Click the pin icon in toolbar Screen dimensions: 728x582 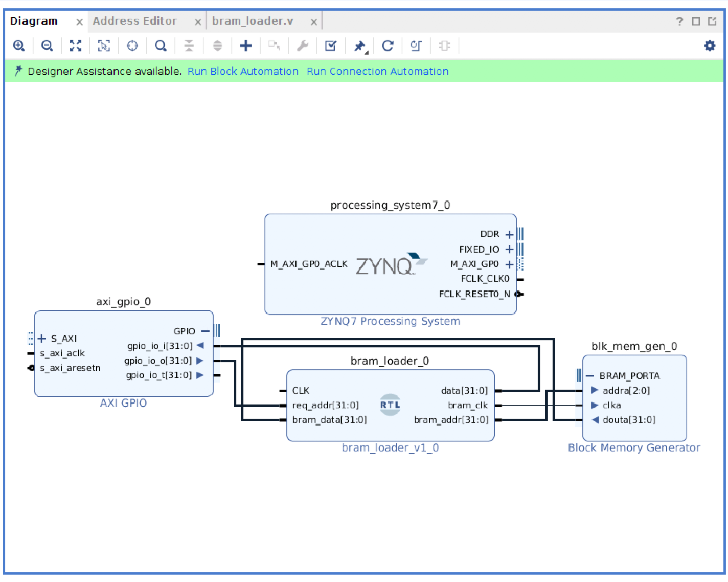pos(360,47)
